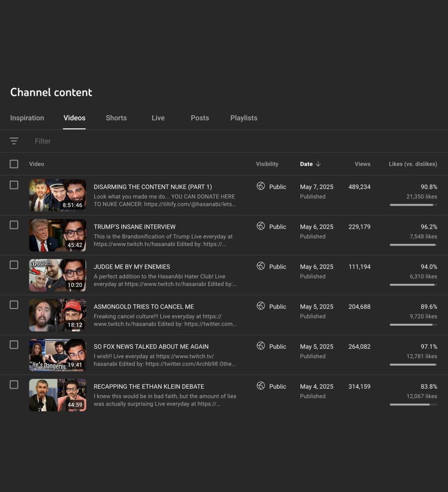Switch to the Videos tab

coord(74,118)
